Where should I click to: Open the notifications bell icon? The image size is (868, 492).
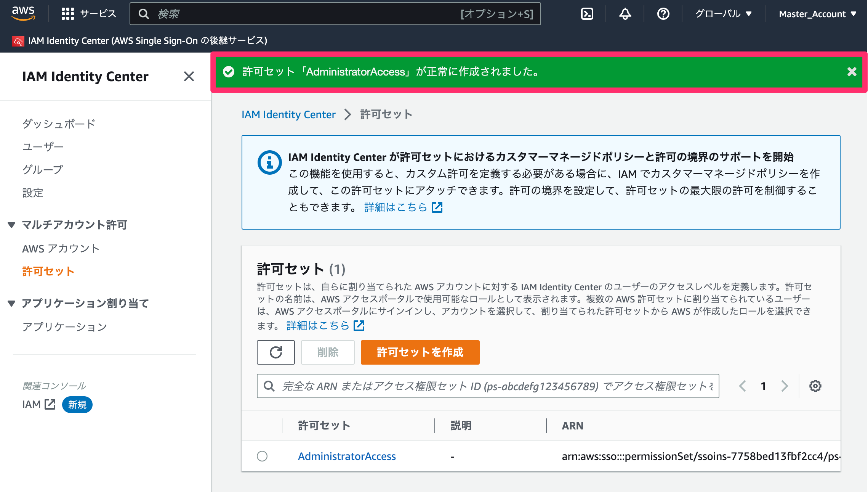coord(625,14)
